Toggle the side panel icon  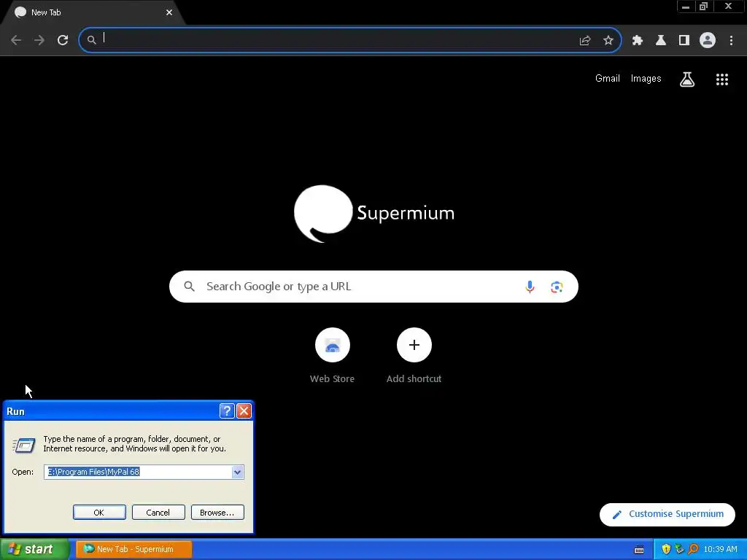(x=684, y=41)
